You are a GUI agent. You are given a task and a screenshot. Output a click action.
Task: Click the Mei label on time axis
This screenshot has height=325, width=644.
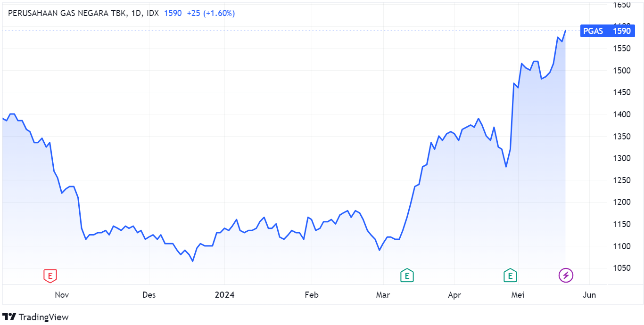(x=518, y=295)
